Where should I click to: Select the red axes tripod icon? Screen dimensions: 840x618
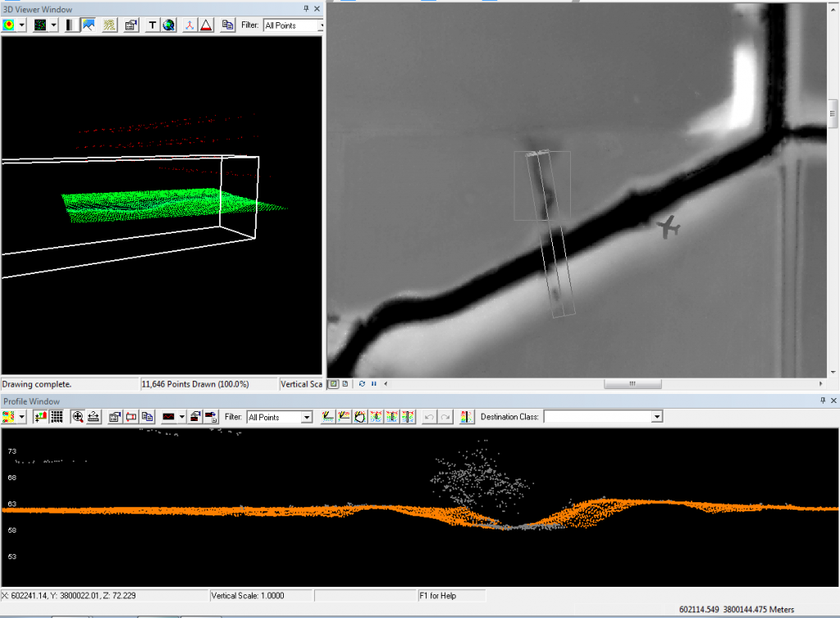189,25
